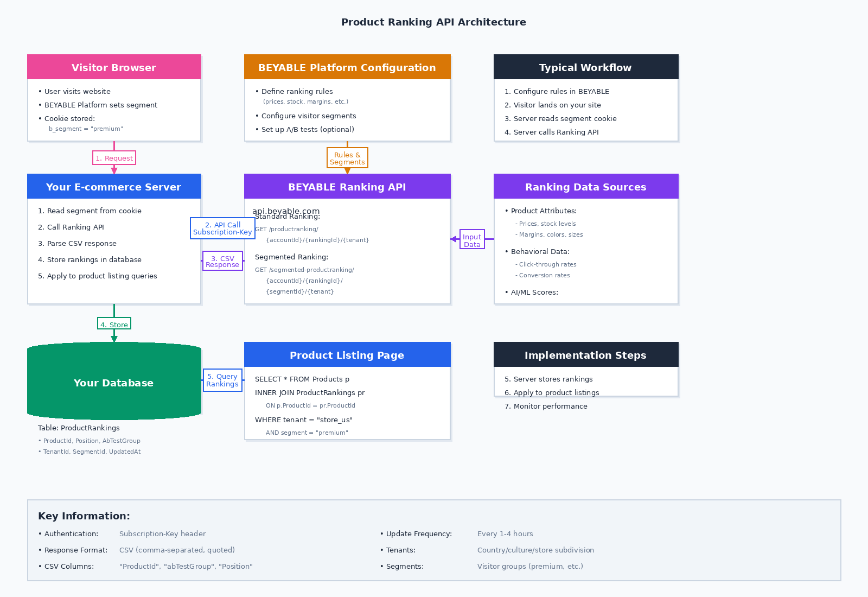Click the Typical Workflow header
The image size is (868, 597).
click(586, 67)
